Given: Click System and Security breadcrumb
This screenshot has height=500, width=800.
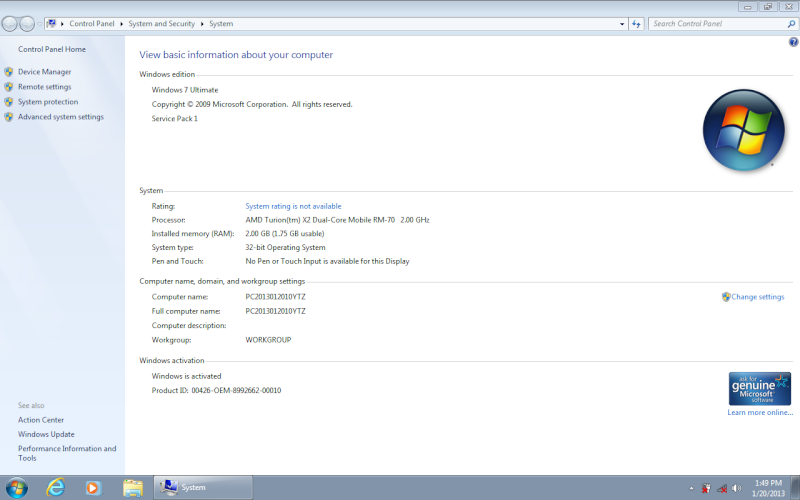Looking at the screenshot, I should [162, 23].
